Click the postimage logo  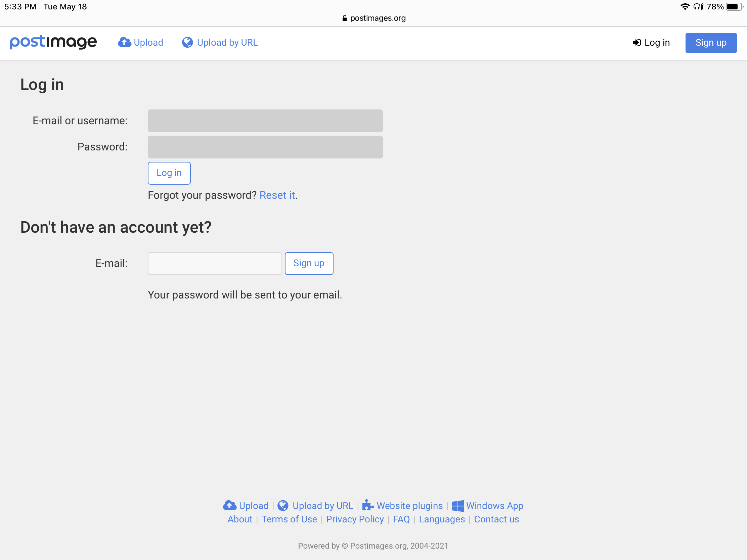click(x=53, y=42)
